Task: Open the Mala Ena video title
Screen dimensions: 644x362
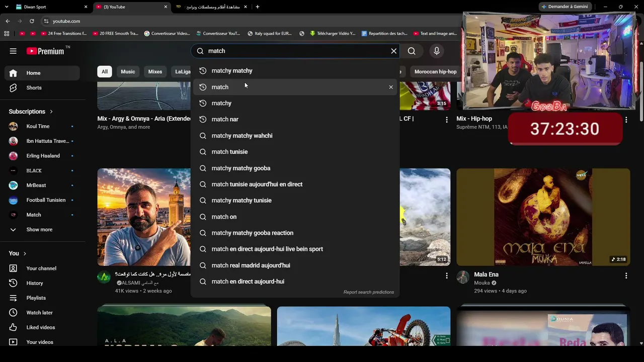Action: click(486, 275)
